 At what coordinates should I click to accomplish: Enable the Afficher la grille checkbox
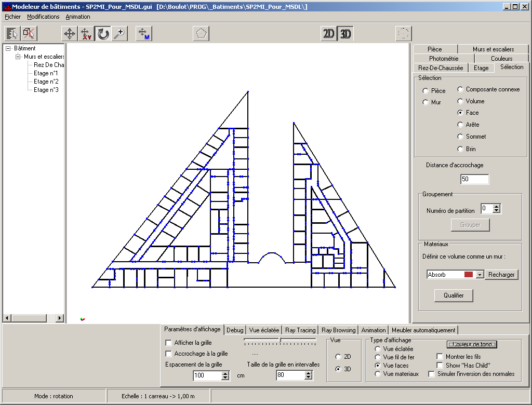168,343
